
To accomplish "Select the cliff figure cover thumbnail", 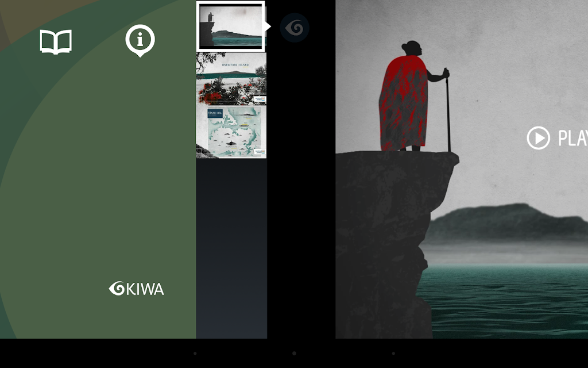I will [231, 26].
